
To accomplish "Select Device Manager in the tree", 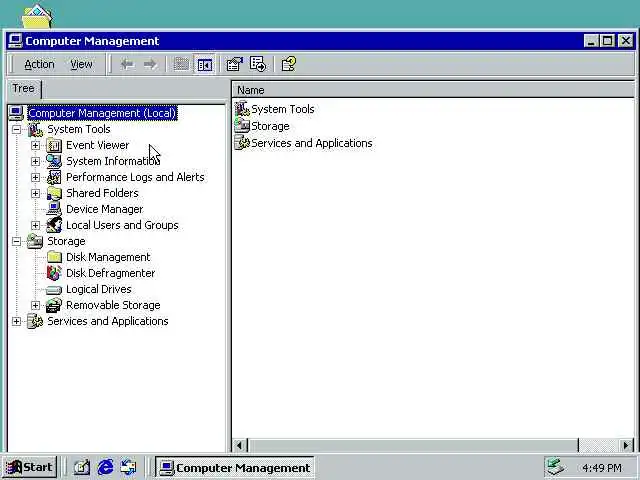I will point(104,209).
